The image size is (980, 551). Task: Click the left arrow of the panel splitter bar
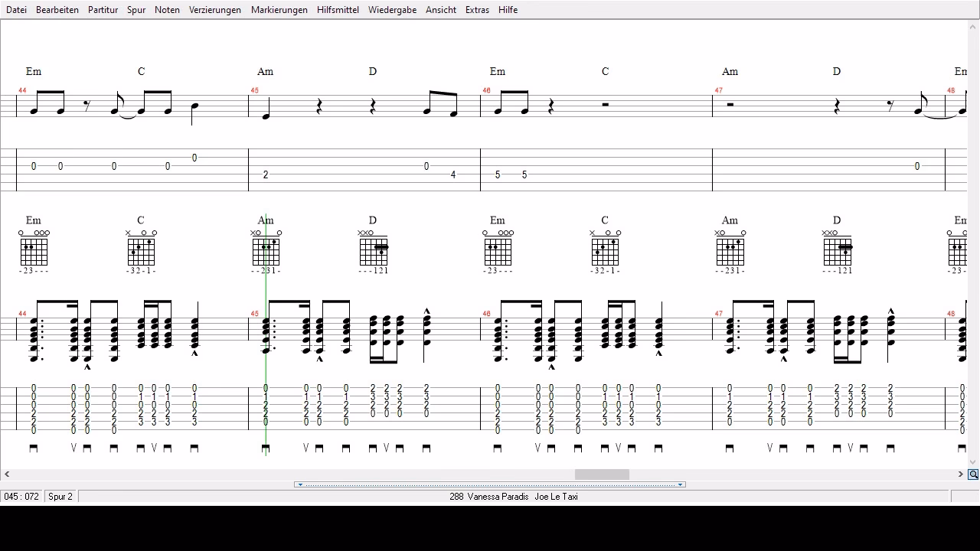pos(300,484)
